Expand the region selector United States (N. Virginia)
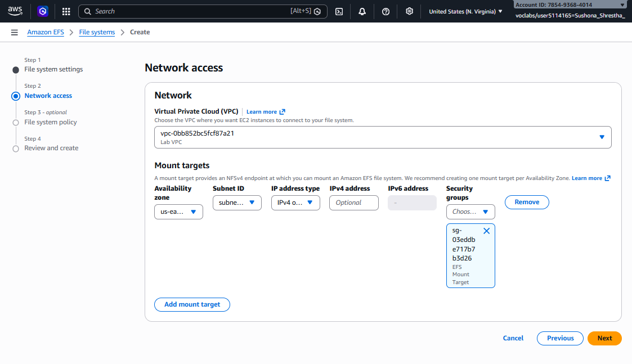 pos(465,11)
